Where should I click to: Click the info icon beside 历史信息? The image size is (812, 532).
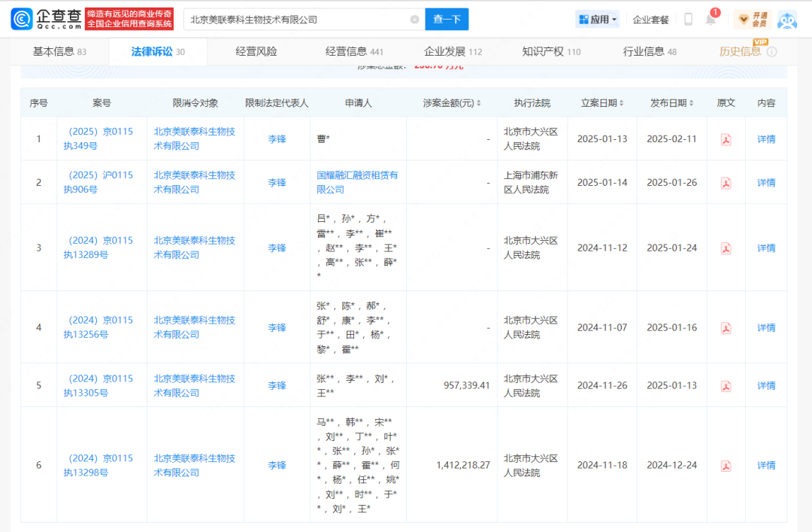[771, 52]
